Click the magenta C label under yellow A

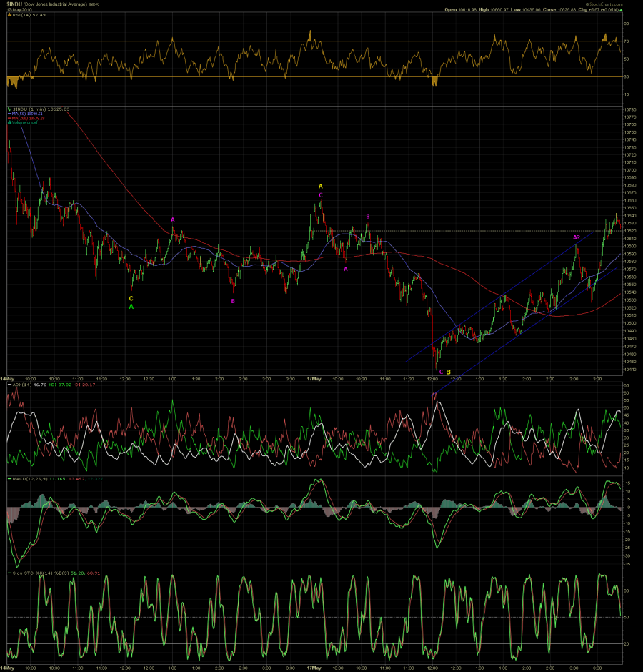(321, 195)
